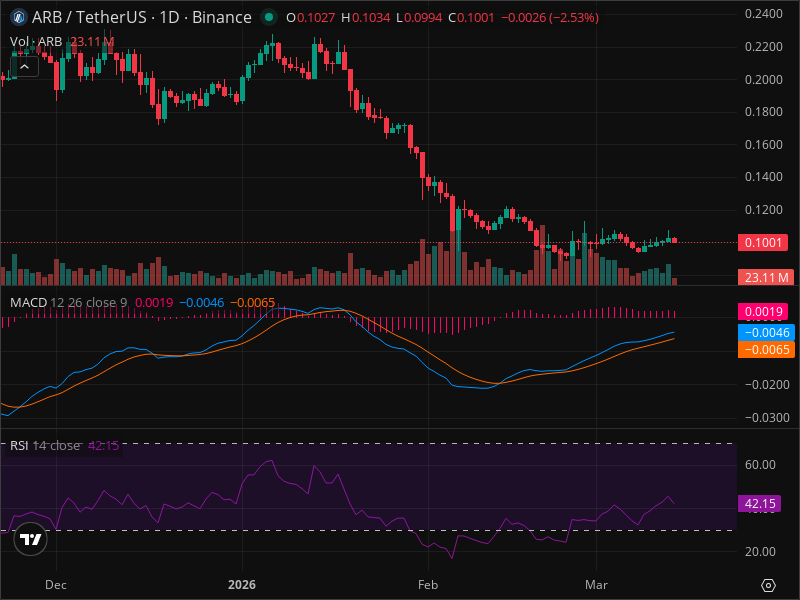Viewport: 800px width, 600px height.
Task: Click the 0.2000 price axis label
Action: (763, 80)
